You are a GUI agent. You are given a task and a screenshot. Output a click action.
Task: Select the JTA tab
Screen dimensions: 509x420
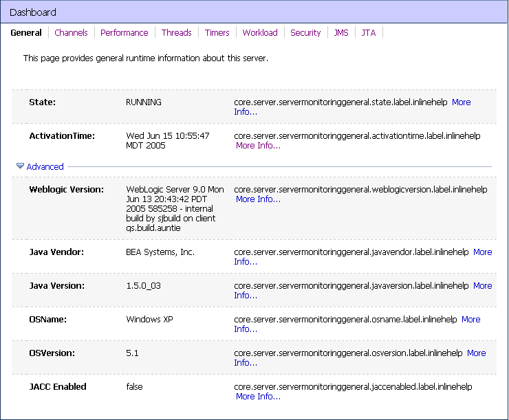pyautogui.click(x=369, y=33)
